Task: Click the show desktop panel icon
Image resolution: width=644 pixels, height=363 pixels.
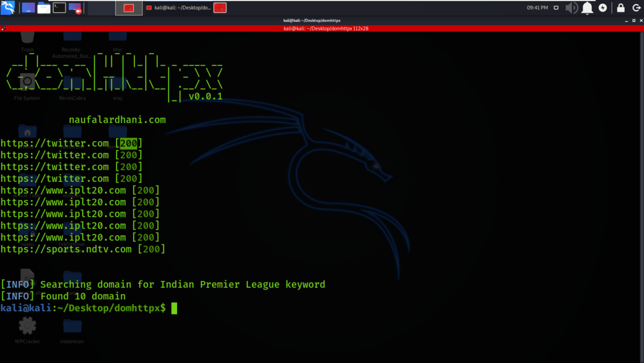Action: click(28, 8)
